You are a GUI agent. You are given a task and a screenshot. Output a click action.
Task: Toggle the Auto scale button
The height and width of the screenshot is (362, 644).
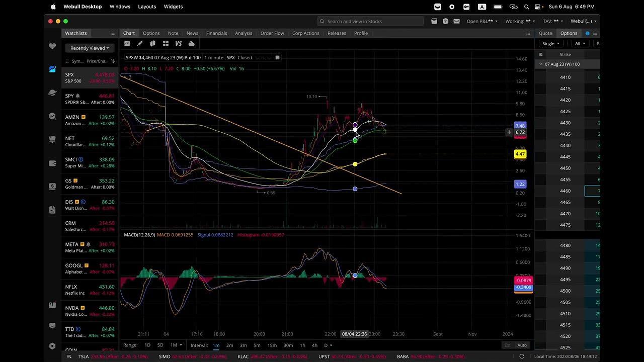(522, 345)
